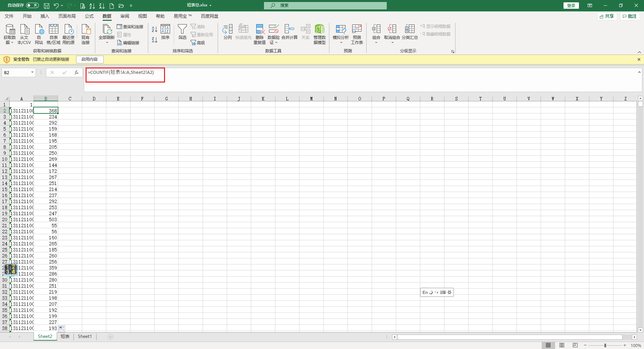Open 编辑链接 (edit links)
The image size is (644, 349).
point(128,43)
